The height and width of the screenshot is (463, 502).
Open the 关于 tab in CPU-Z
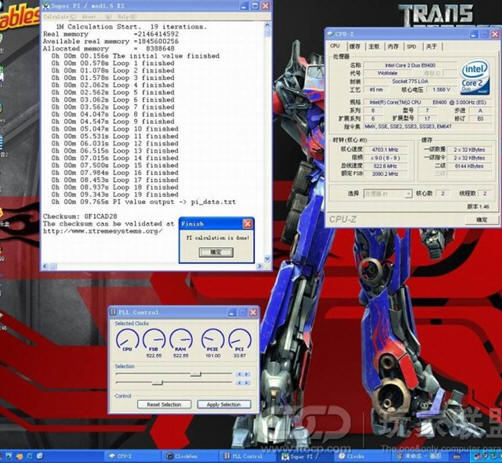point(431,46)
